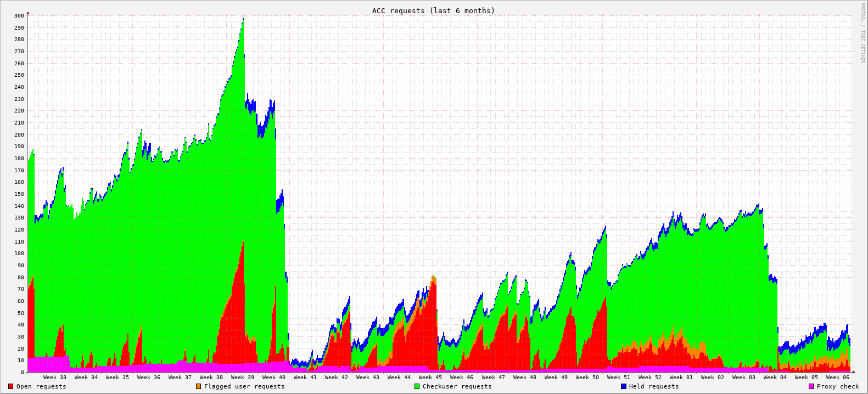The width and height of the screenshot is (868, 394).
Task: Select the "Open requests" legend label
Action: pyautogui.click(x=41, y=386)
